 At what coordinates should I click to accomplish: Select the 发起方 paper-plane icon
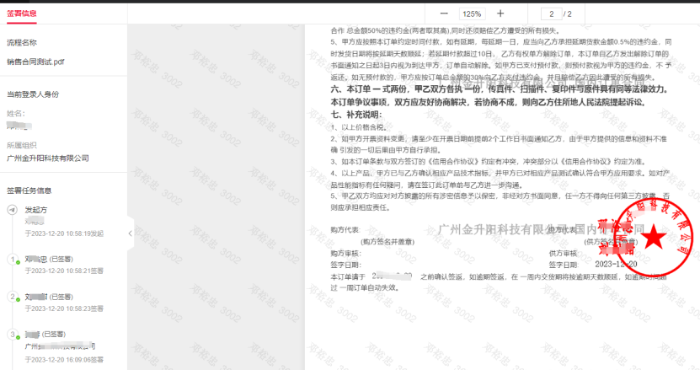click(x=12, y=210)
